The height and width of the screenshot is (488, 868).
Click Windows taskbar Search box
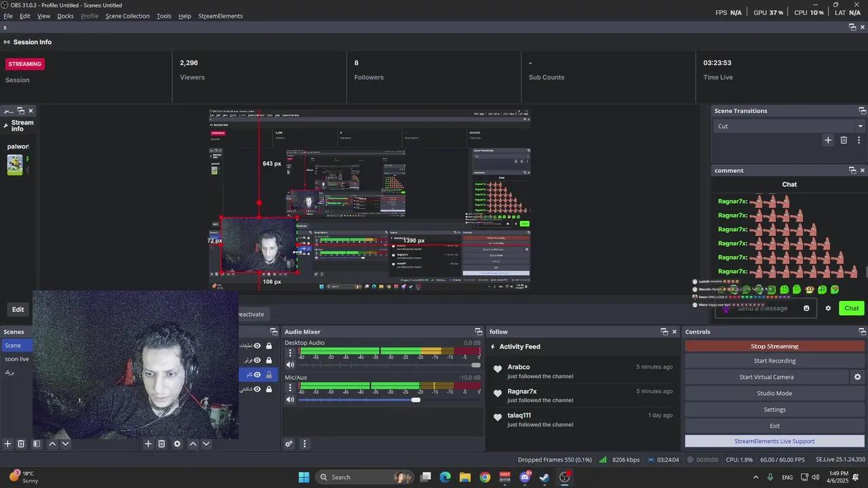pos(366,477)
